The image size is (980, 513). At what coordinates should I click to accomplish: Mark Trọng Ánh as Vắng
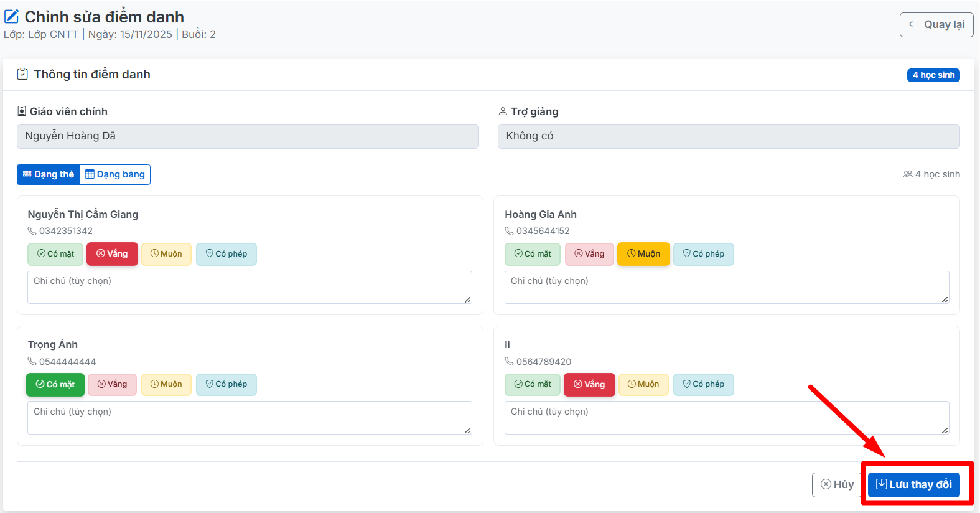point(112,384)
